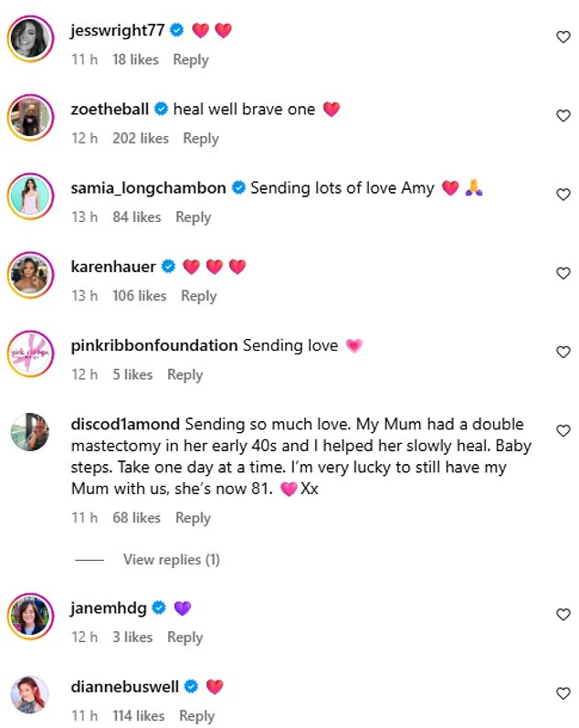Screen dimensions: 579x728
Task: Open pinkribbonfoundation's avatar
Action: [29, 353]
